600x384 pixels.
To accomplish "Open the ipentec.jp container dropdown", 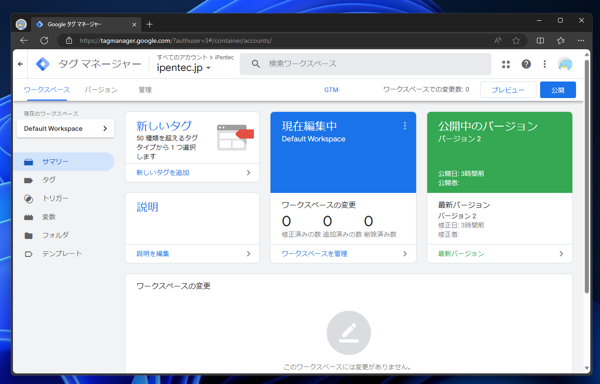I will pyautogui.click(x=184, y=68).
